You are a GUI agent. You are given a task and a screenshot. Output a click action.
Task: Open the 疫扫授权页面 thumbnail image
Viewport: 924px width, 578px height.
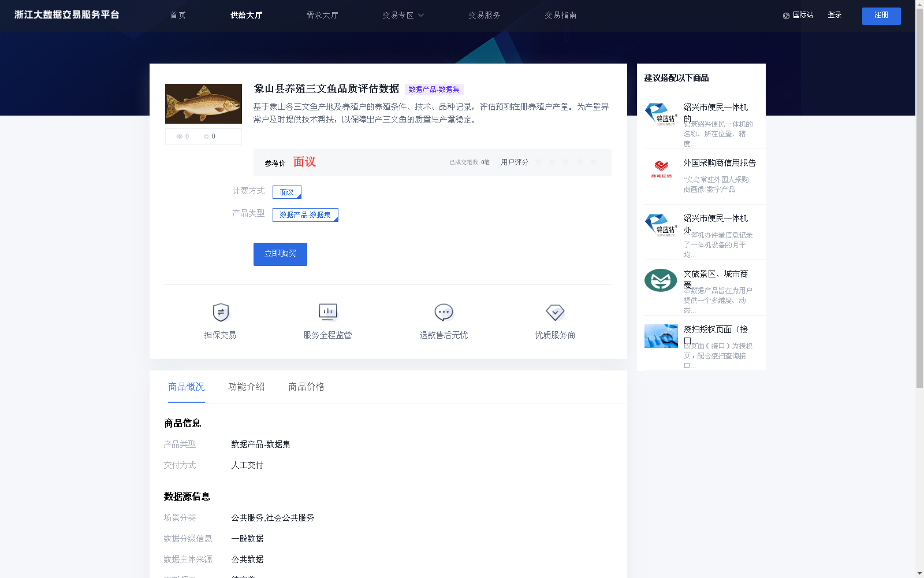tap(661, 336)
